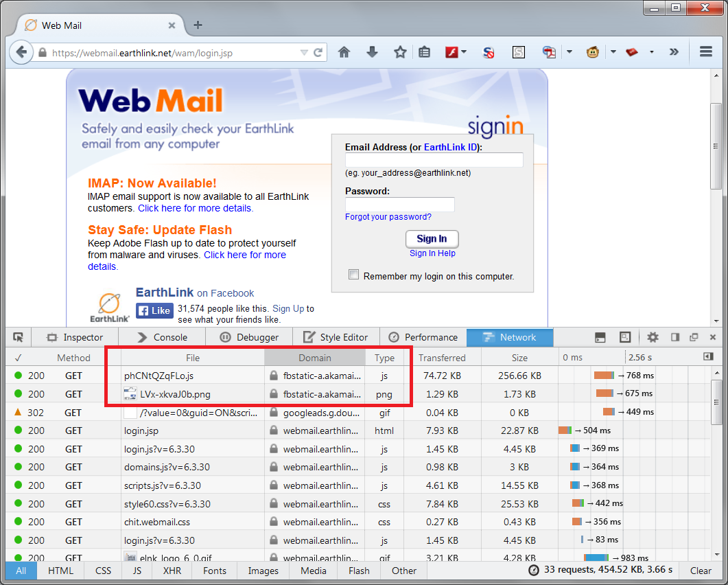
Task: Activate the element picker in DevTools
Action: click(18, 337)
